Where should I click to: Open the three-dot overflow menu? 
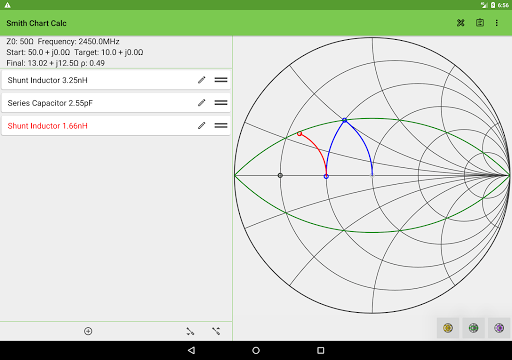click(x=497, y=23)
